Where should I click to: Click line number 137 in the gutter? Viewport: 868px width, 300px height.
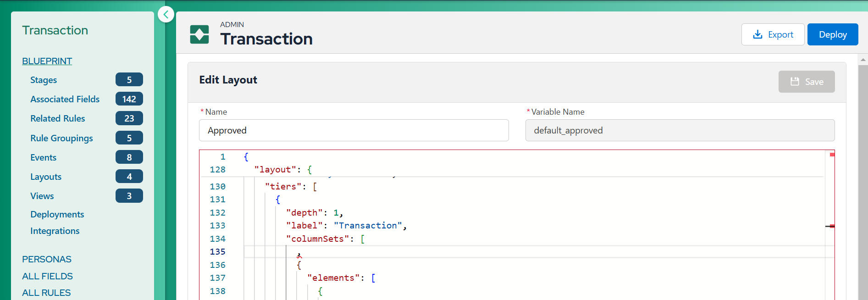point(217,278)
